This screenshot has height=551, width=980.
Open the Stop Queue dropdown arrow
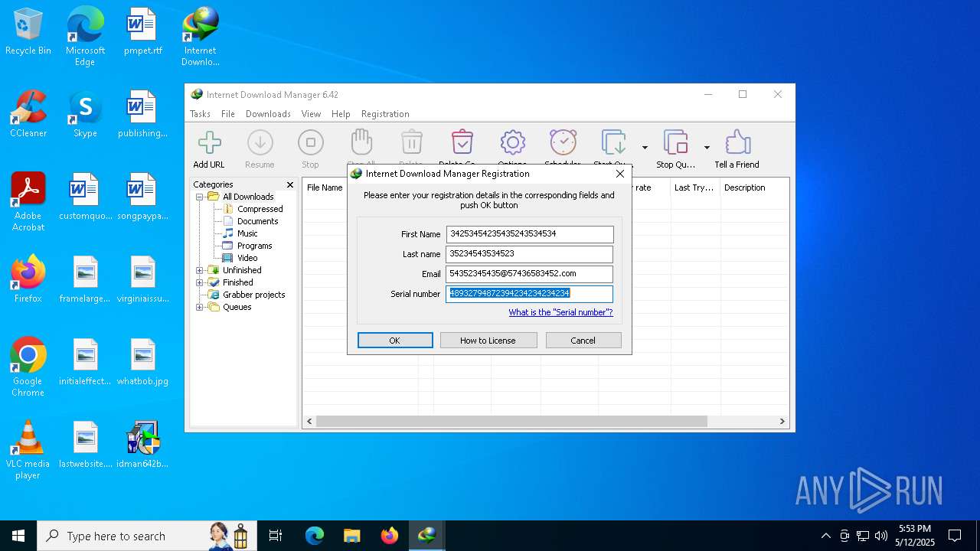[707, 148]
